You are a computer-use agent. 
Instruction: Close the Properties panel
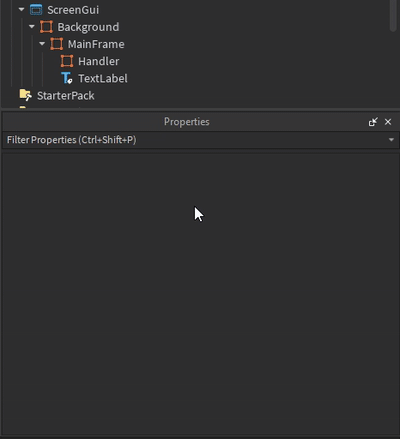(388, 122)
